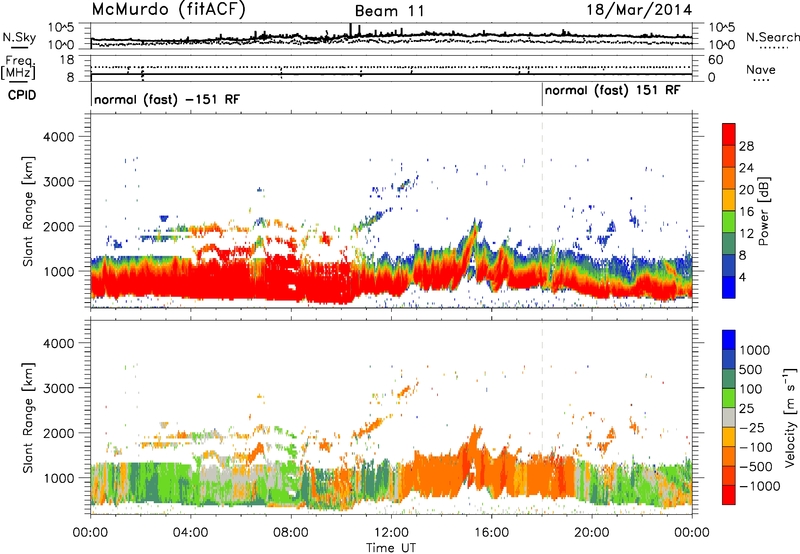Click "3000" on the power panel axis
The image size is (800, 554).
click(58, 182)
